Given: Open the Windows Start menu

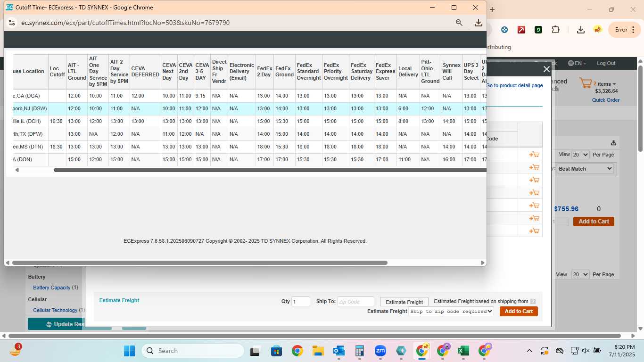Looking at the screenshot, I should tap(129, 351).
